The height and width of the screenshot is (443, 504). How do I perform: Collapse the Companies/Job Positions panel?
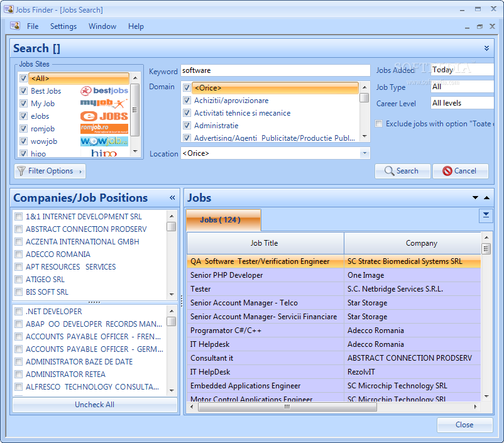(x=172, y=197)
